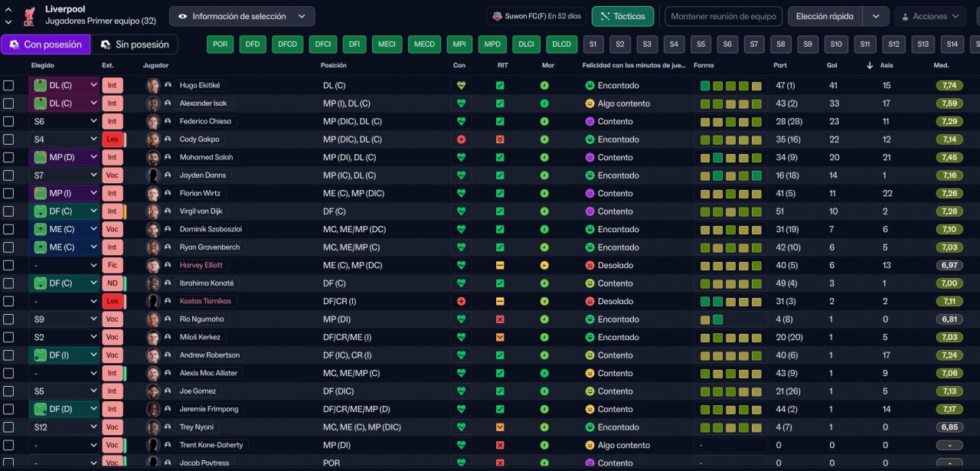
Task: Sort by the Med. column header
Action: [941, 65]
